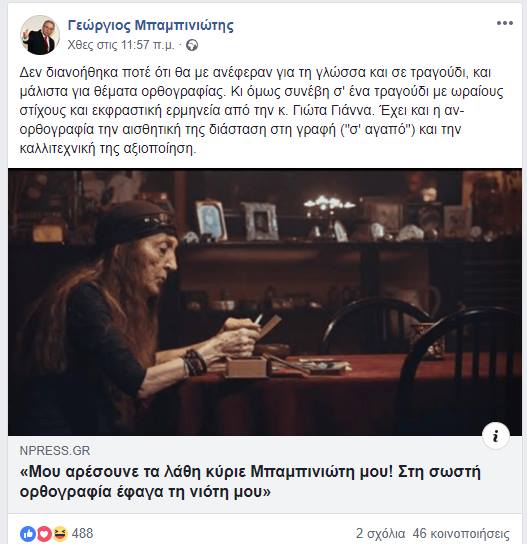Open the article headline «Μου αρέσουνε τα λάθη»

250,482
